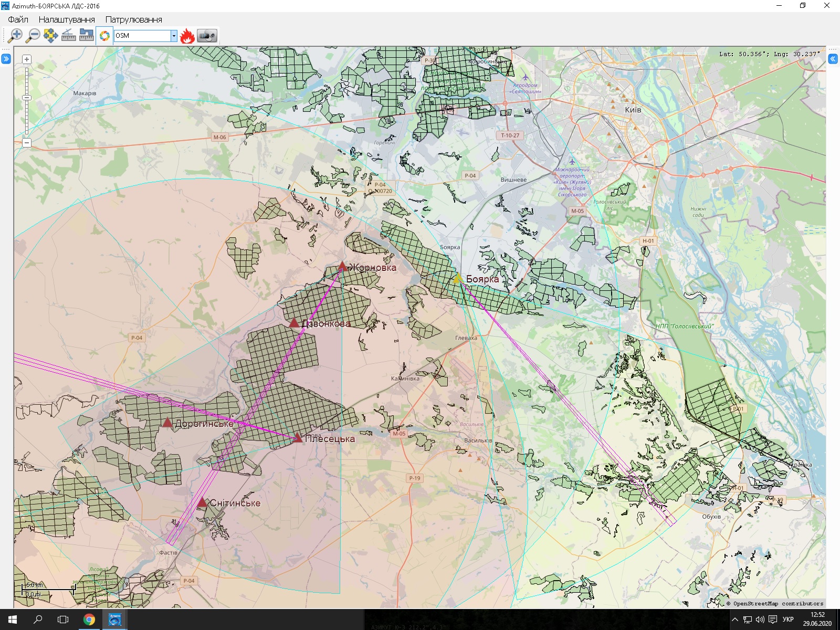Open the IP camera tool
840x630 pixels.
(207, 36)
